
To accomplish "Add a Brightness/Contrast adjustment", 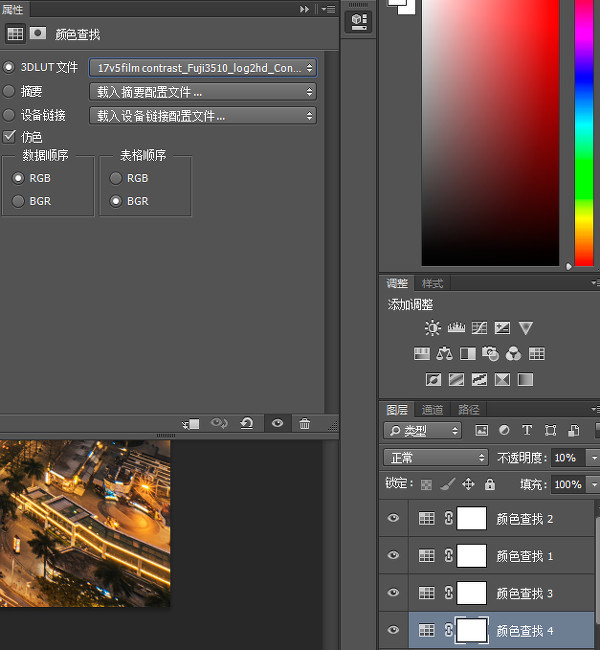I will pos(432,328).
